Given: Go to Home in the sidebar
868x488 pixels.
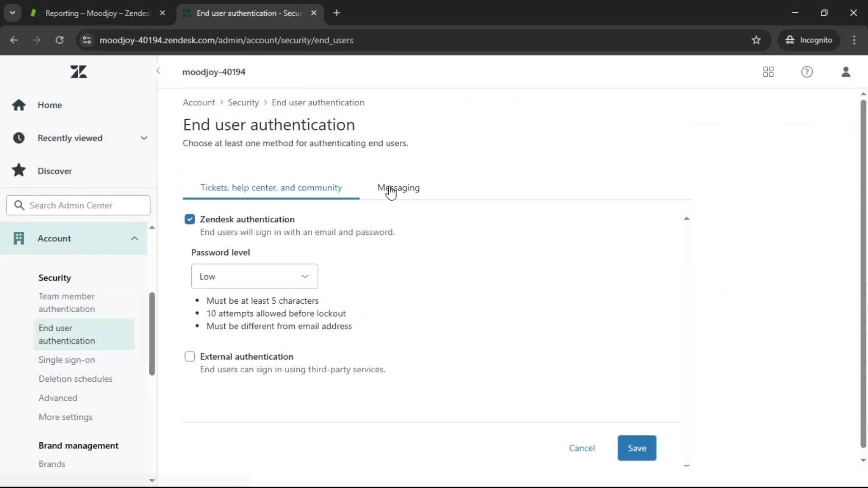Looking at the screenshot, I should click(50, 105).
